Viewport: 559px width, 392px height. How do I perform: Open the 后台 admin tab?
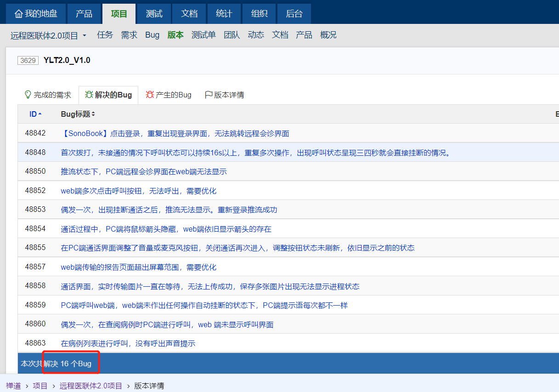(294, 14)
